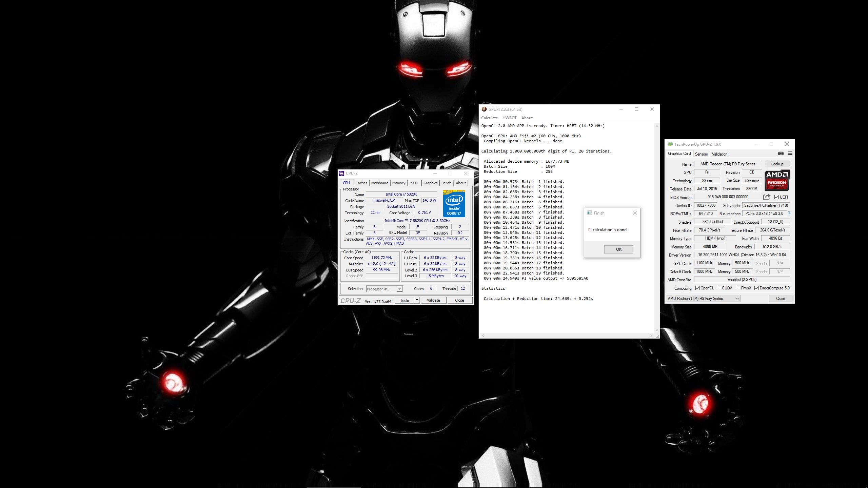Click the BIOS share/export arrow icon
The height and width of the screenshot is (488, 868).
point(767,197)
